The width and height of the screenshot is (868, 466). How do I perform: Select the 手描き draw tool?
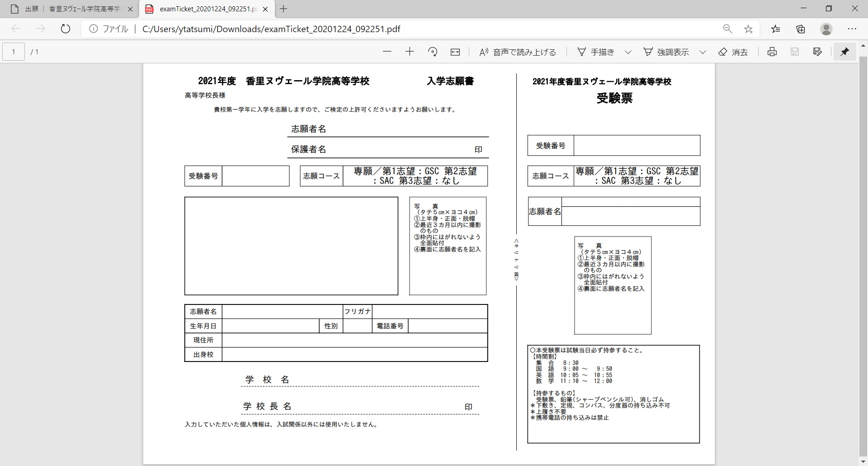pyautogui.click(x=596, y=52)
